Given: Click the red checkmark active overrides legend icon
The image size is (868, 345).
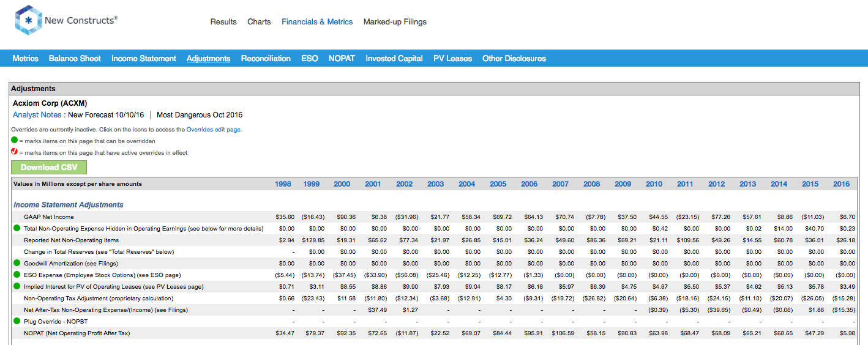Looking at the screenshot, I should coord(15,152).
